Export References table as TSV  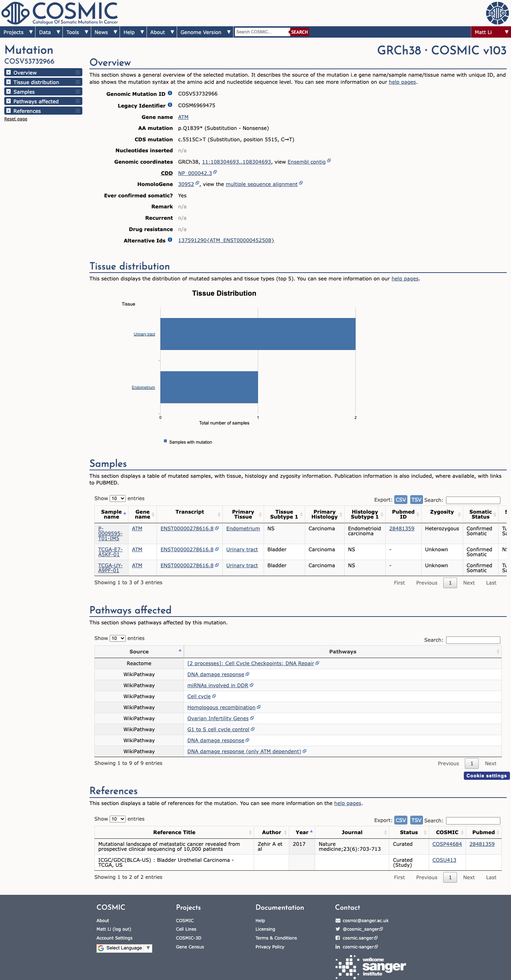416,820
